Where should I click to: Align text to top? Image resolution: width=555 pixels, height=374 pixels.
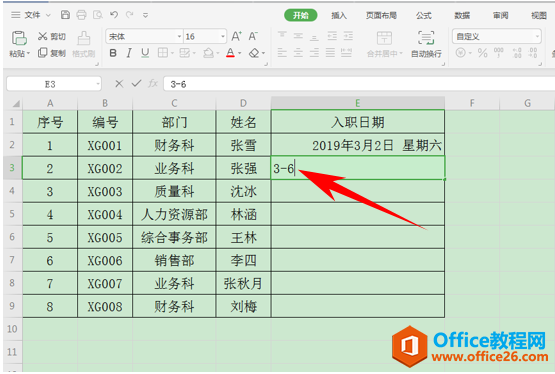[x=282, y=35]
